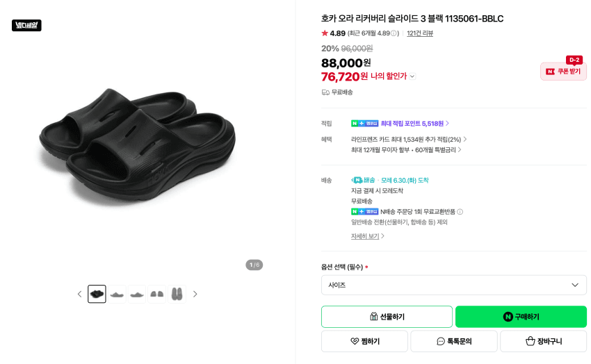
Task: Click the 선물하기 gift button
Action: [387, 317]
